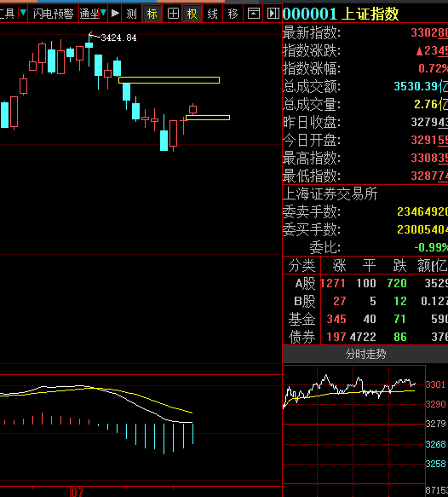Click the 昨日收盘 label
Viewport: 448px width, 497px height.
point(312,122)
